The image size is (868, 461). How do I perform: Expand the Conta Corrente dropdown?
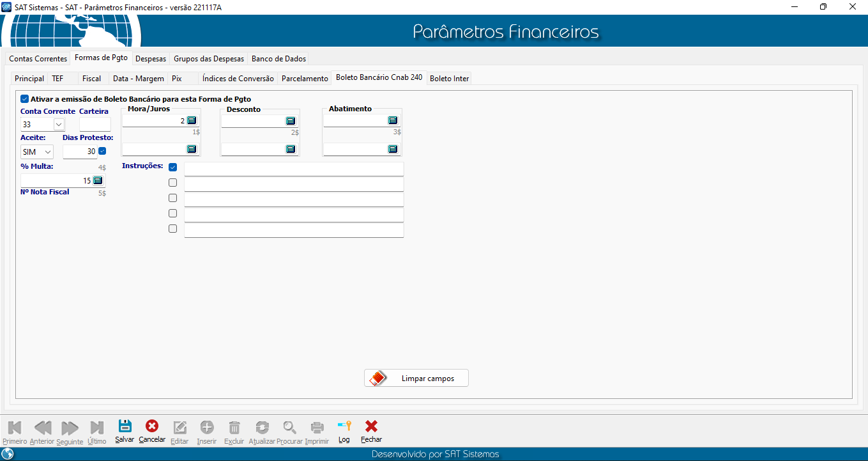tap(59, 124)
